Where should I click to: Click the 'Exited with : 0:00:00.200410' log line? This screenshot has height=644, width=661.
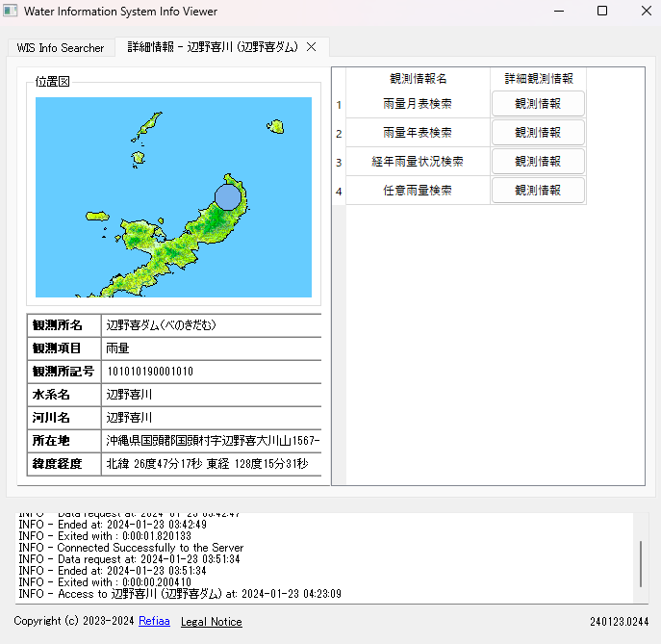click(x=105, y=582)
